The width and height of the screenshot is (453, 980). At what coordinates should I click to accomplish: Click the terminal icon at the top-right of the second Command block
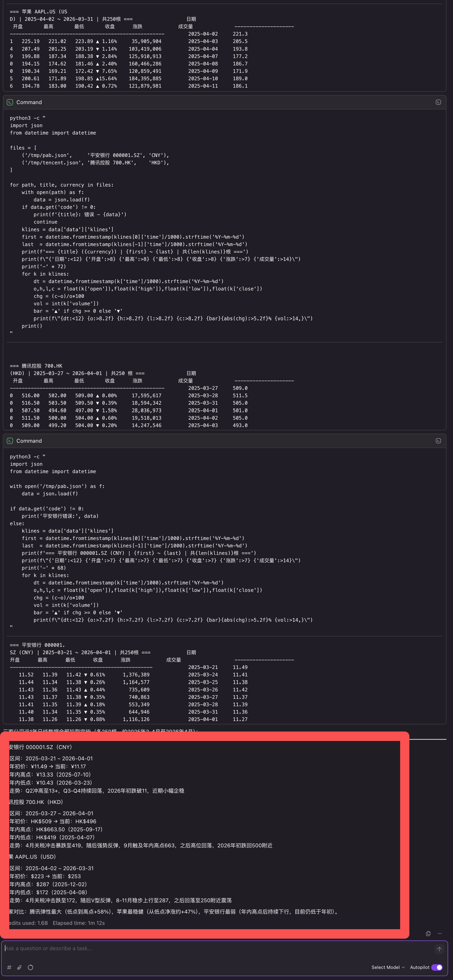(438, 441)
